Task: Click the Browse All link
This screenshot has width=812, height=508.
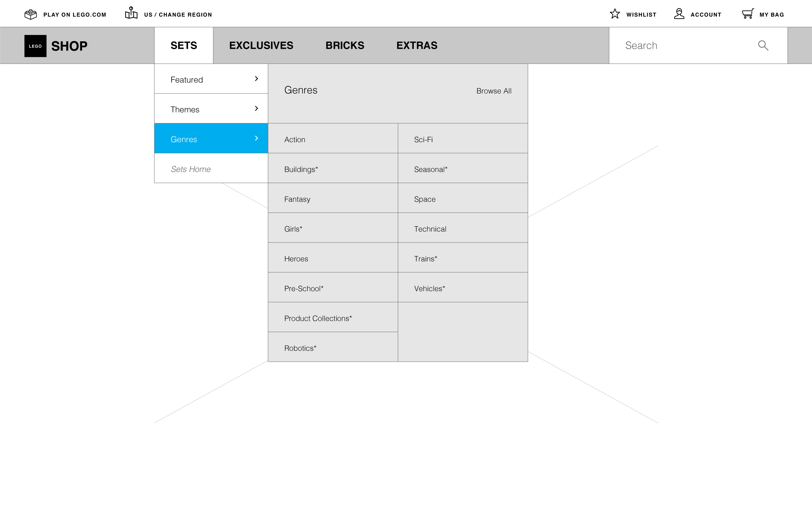Action: (494, 91)
